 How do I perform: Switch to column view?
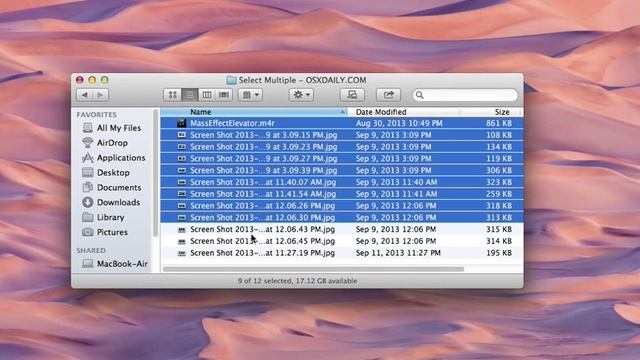tap(207, 95)
